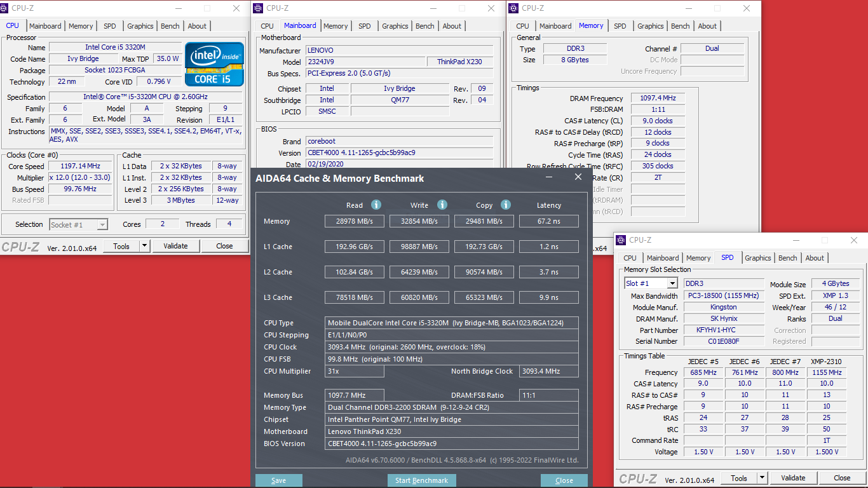
Task: Click DRAM Frequency value 1097.4 MHz
Action: point(658,98)
